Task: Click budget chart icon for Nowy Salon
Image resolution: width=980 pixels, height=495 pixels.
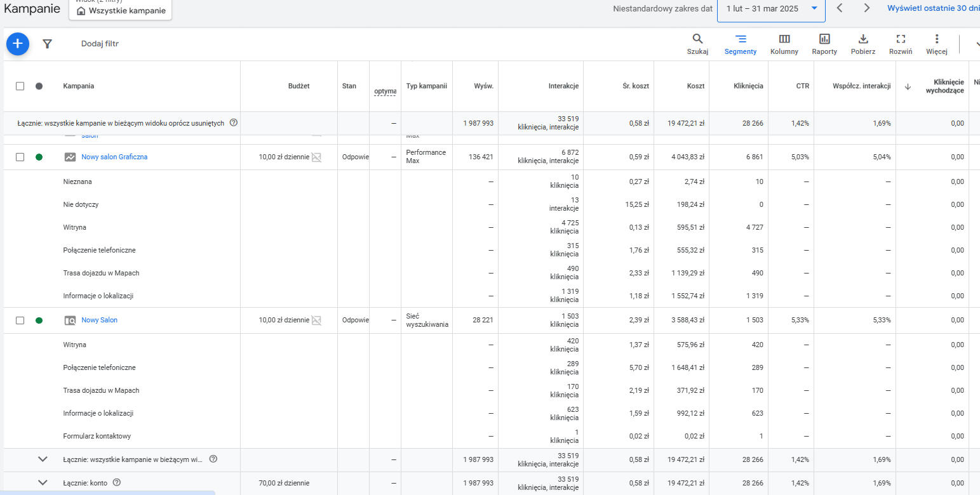Action: (x=316, y=320)
